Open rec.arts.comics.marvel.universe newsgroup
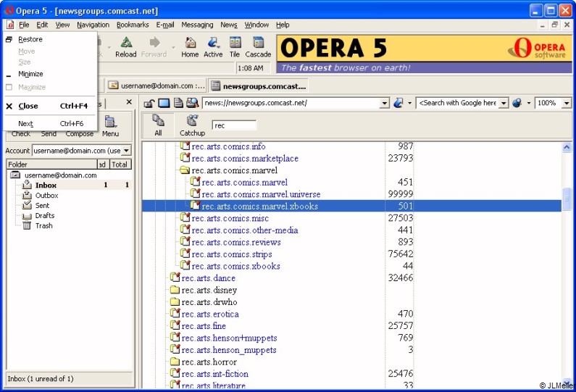Viewport: 576px width, 392px height. 261,194
